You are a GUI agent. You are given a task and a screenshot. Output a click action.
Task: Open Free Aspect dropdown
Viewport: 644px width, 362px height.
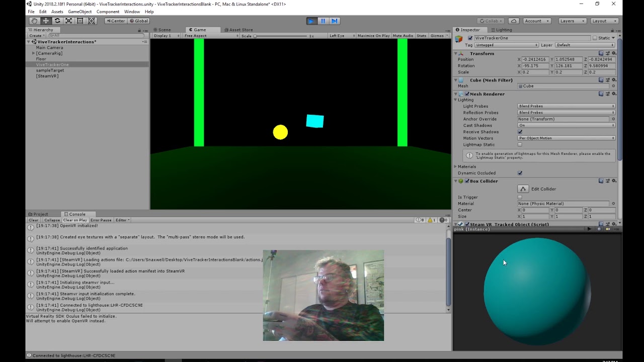pyautogui.click(x=211, y=36)
